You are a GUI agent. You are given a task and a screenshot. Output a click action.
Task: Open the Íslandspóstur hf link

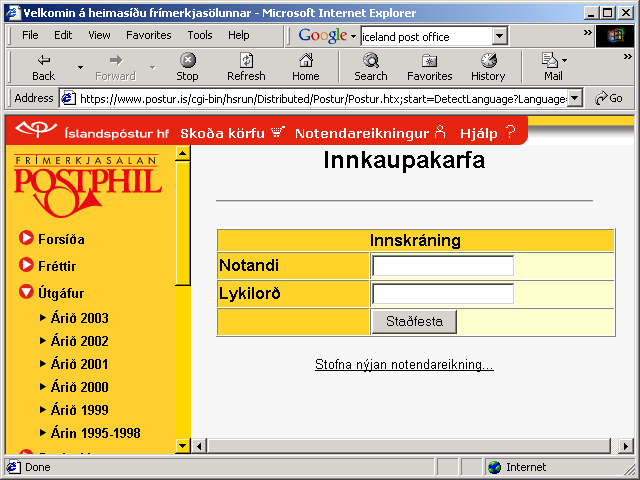[x=116, y=133]
